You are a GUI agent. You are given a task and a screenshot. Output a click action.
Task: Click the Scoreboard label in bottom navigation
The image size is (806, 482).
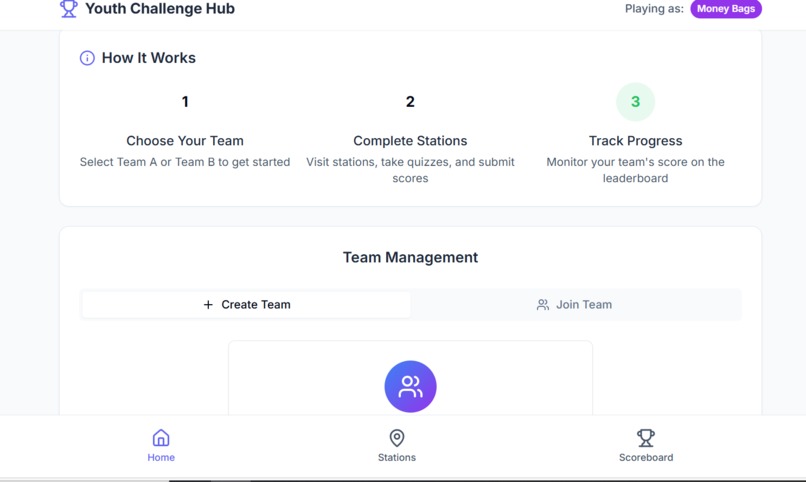tap(646, 457)
